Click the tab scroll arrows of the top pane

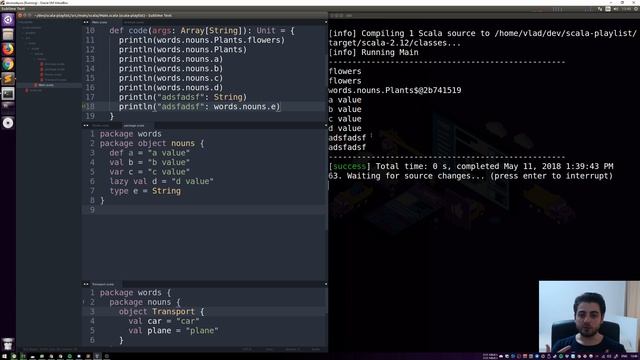click(x=86, y=22)
